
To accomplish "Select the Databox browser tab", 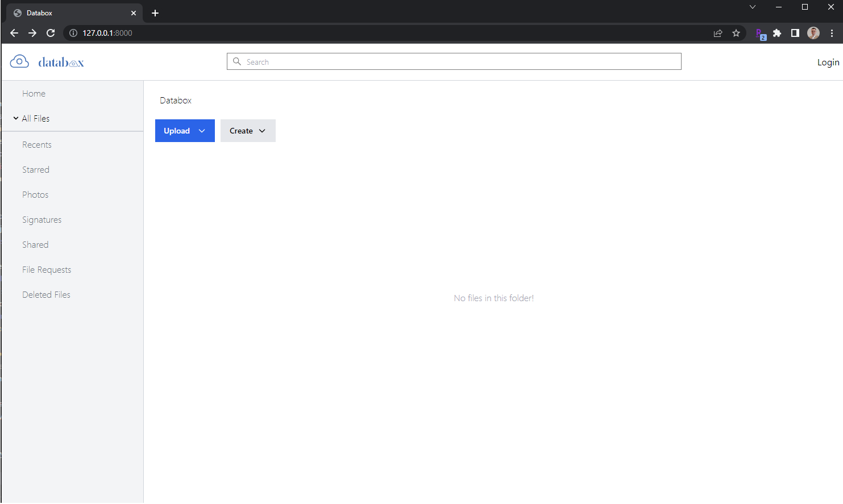I will tap(74, 13).
